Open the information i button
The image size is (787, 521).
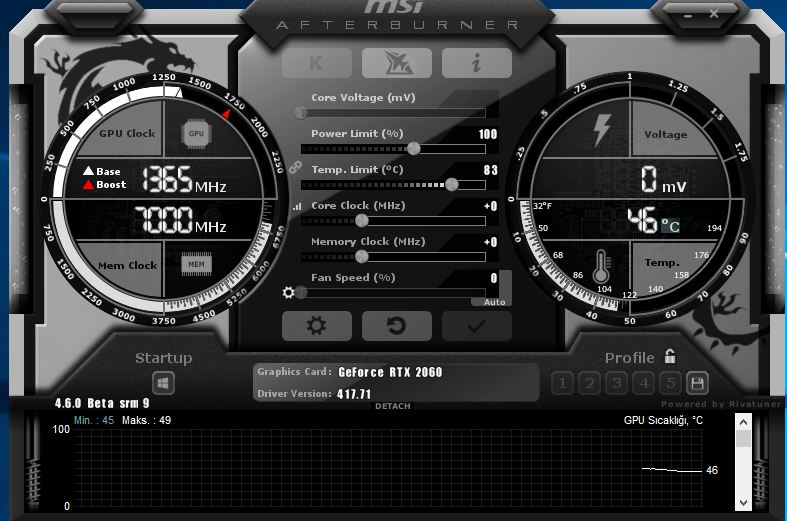477,63
